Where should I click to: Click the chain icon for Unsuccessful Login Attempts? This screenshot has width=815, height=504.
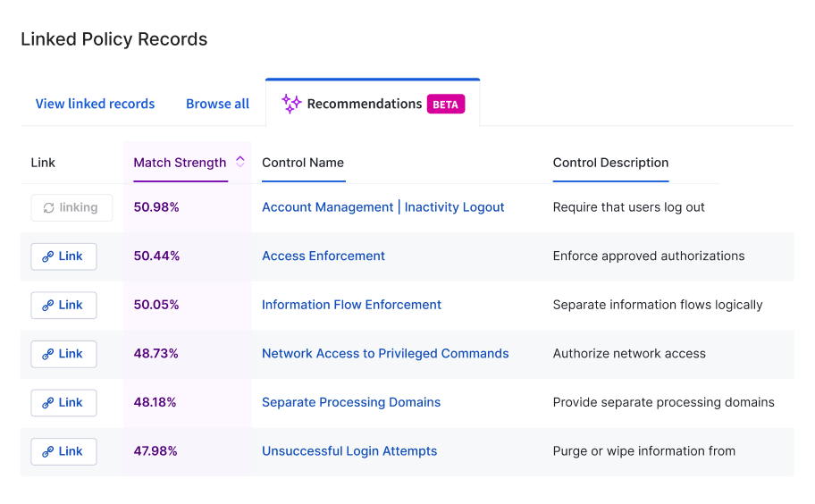[48, 452]
